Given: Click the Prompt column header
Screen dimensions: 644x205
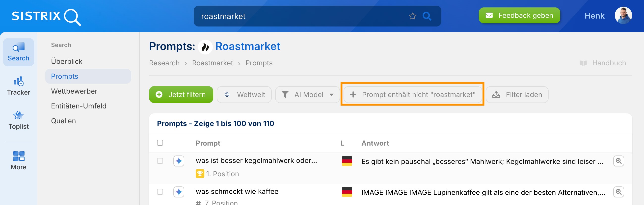Looking at the screenshot, I should click(x=208, y=143).
